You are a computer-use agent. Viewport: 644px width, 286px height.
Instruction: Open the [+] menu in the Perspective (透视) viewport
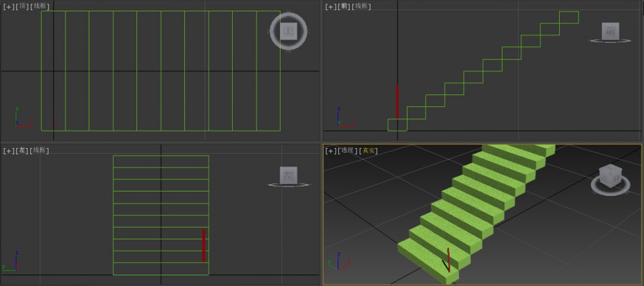(x=331, y=151)
